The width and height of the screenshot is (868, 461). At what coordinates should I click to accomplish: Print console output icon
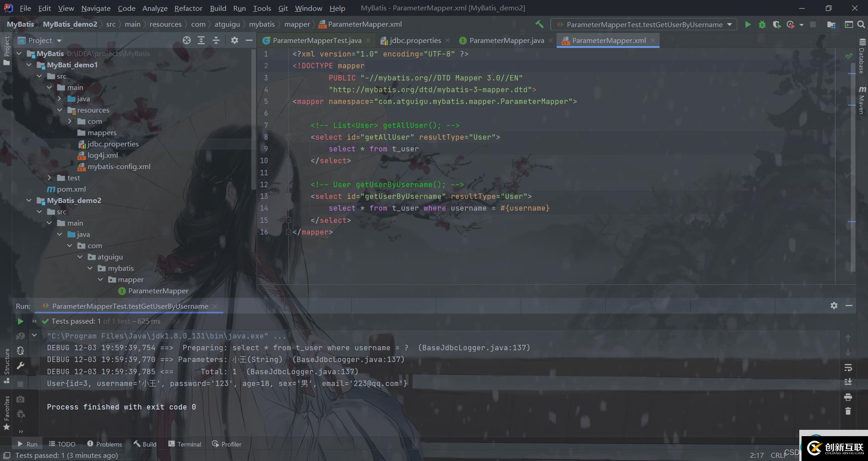click(x=848, y=397)
